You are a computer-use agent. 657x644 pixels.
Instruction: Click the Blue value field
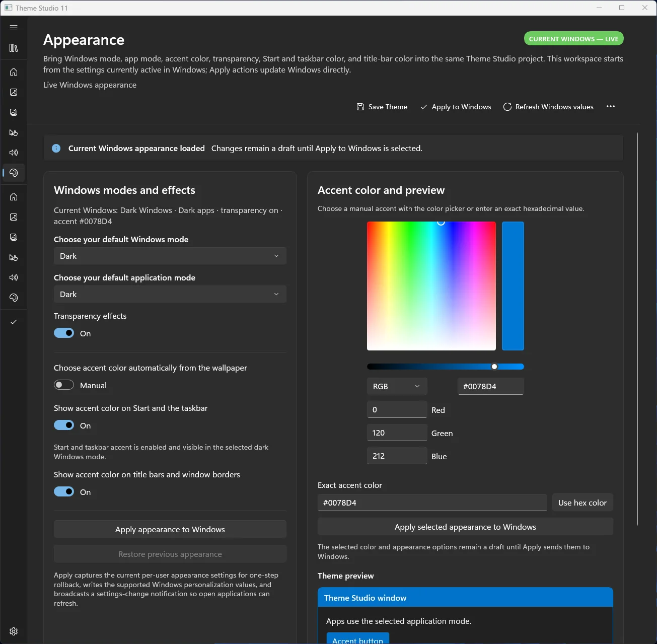tap(397, 456)
